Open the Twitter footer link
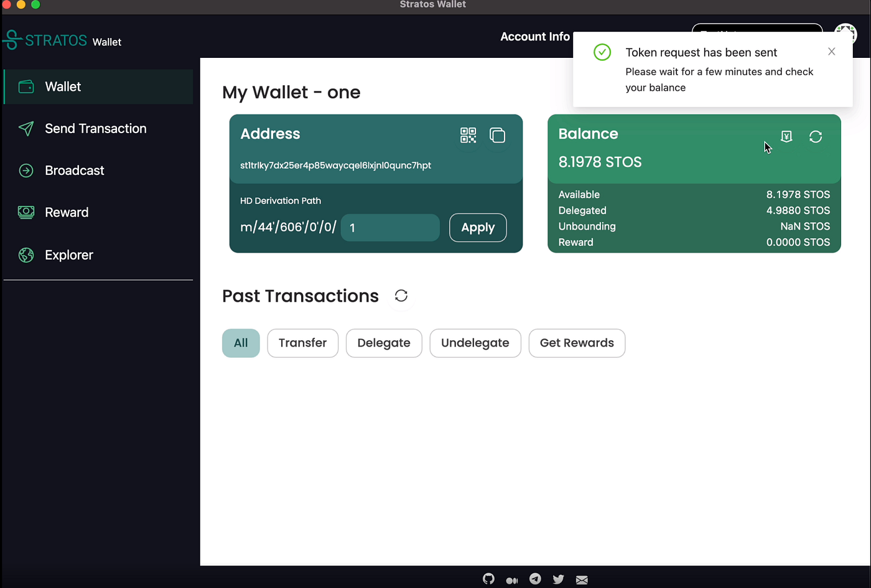The image size is (871, 588). (558, 579)
